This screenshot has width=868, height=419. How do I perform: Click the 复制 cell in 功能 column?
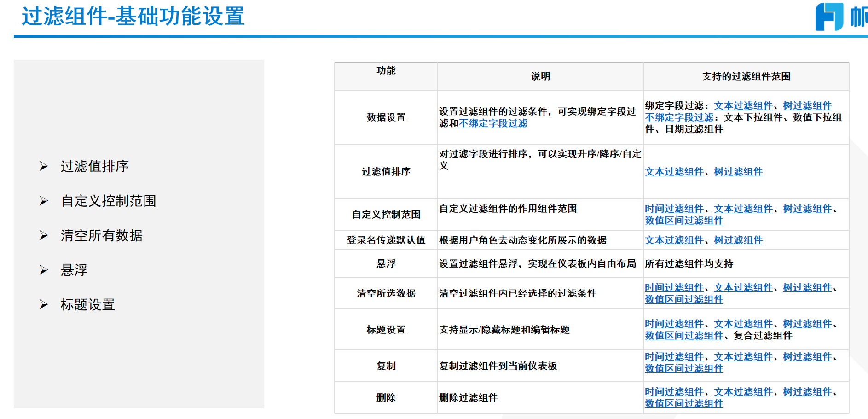tap(386, 366)
